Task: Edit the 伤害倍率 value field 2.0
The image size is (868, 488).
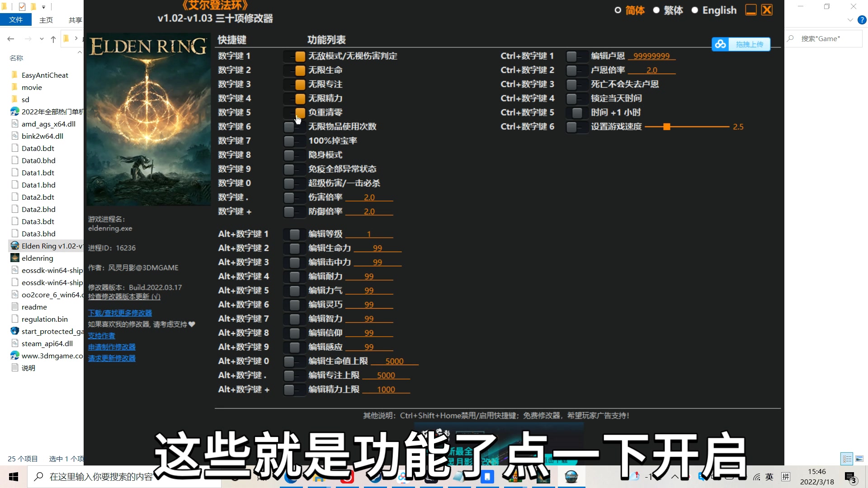Action: (x=369, y=197)
